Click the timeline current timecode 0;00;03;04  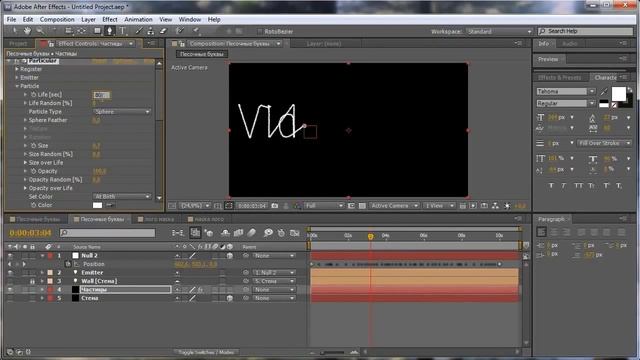click(30, 233)
